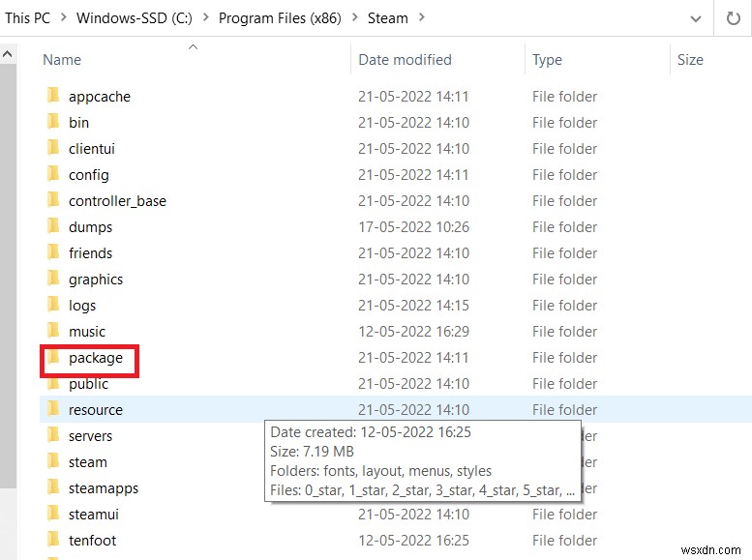
Task: Select the logs folder name
Action: [82, 306]
